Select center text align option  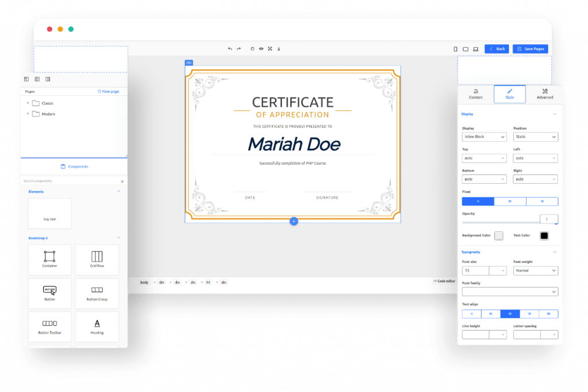click(x=510, y=314)
